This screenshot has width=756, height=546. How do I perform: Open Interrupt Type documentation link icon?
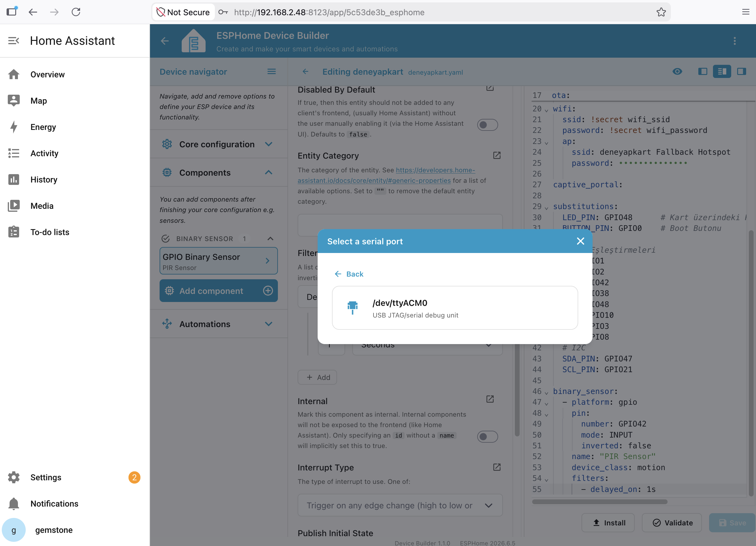[497, 467]
